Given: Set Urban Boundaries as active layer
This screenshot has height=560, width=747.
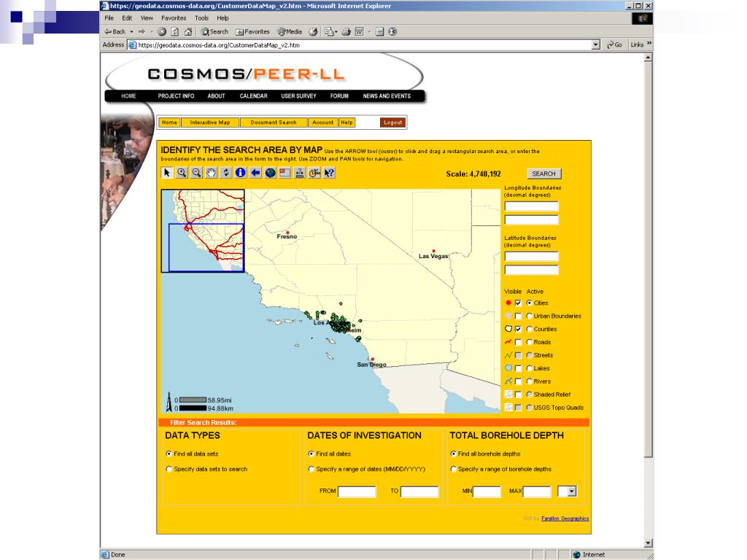Looking at the screenshot, I should coord(530,316).
